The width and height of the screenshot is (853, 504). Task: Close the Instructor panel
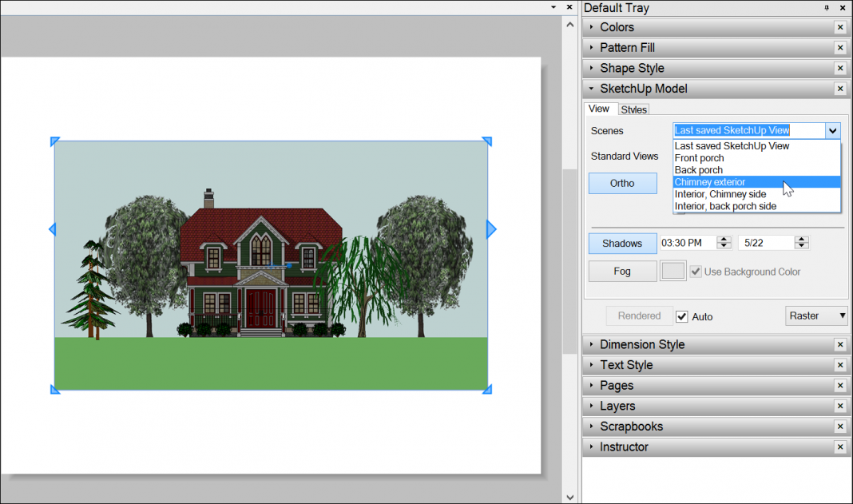point(839,446)
